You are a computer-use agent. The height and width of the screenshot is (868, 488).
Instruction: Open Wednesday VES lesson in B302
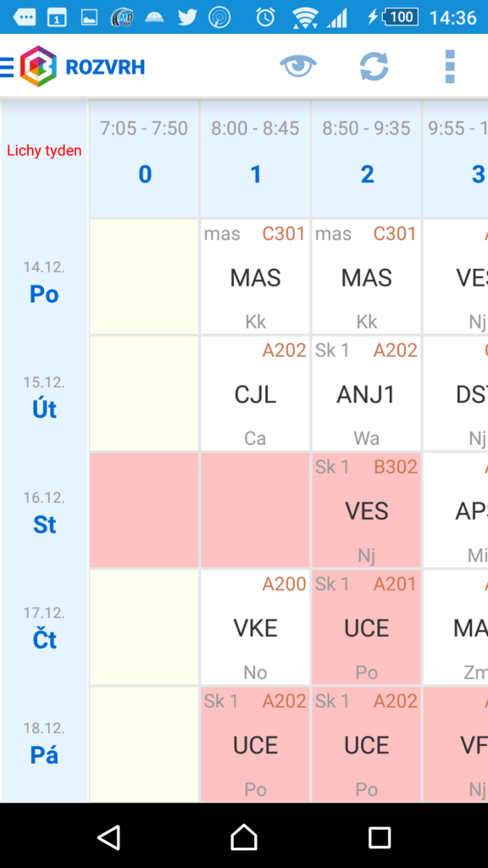click(366, 510)
